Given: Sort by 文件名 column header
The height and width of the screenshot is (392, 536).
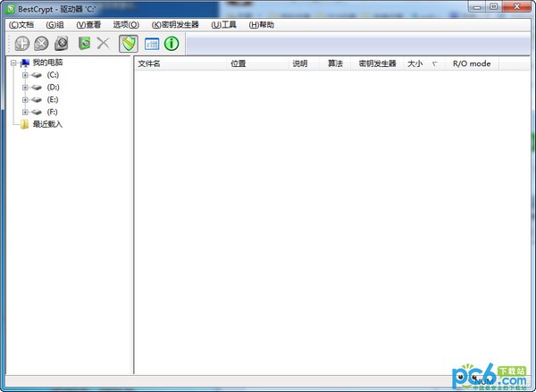Looking at the screenshot, I should coord(180,63).
